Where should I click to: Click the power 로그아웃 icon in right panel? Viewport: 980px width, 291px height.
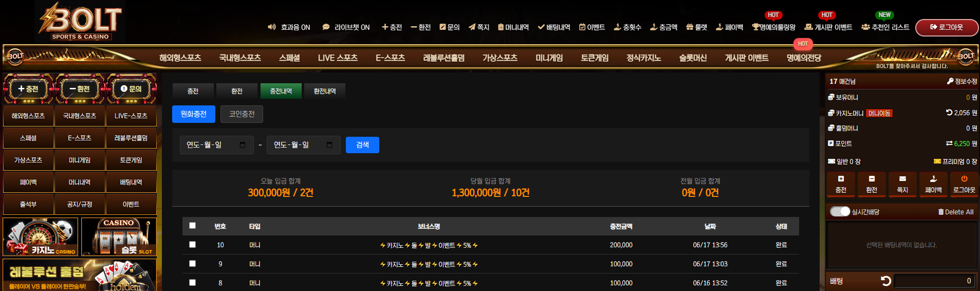click(x=964, y=179)
